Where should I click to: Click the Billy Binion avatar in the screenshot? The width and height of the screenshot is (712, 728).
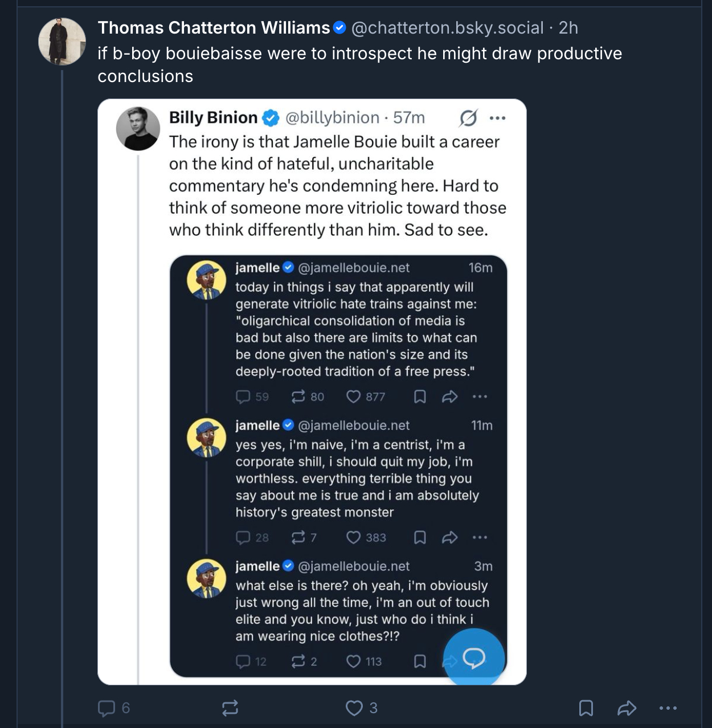138,128
